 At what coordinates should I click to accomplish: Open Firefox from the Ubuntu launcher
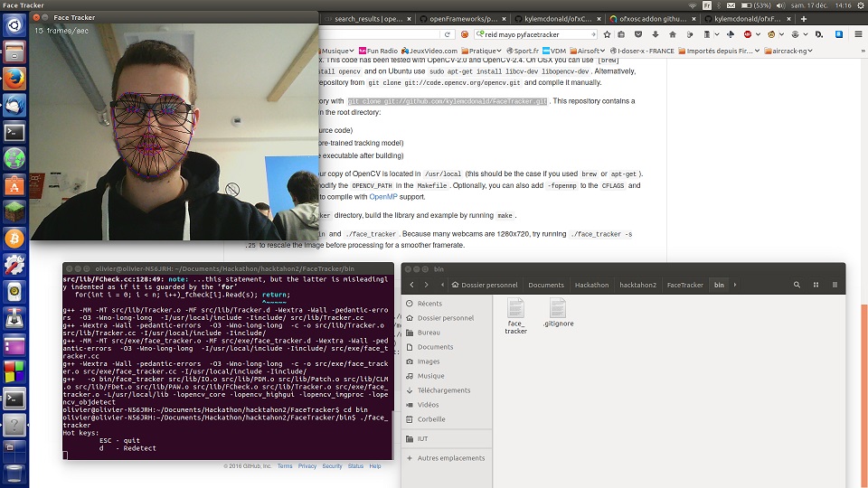click(x=14, y=80)
